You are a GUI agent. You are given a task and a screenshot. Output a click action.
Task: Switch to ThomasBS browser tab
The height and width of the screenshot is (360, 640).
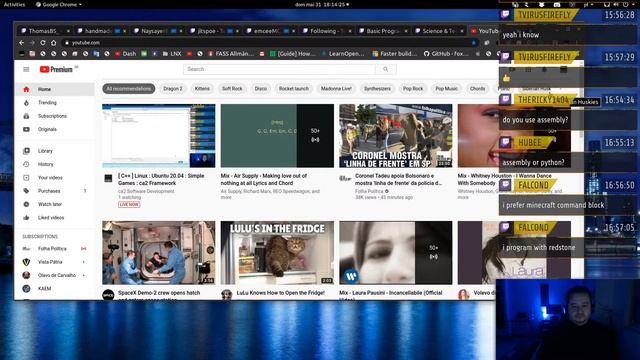click(x=44, y=31)
